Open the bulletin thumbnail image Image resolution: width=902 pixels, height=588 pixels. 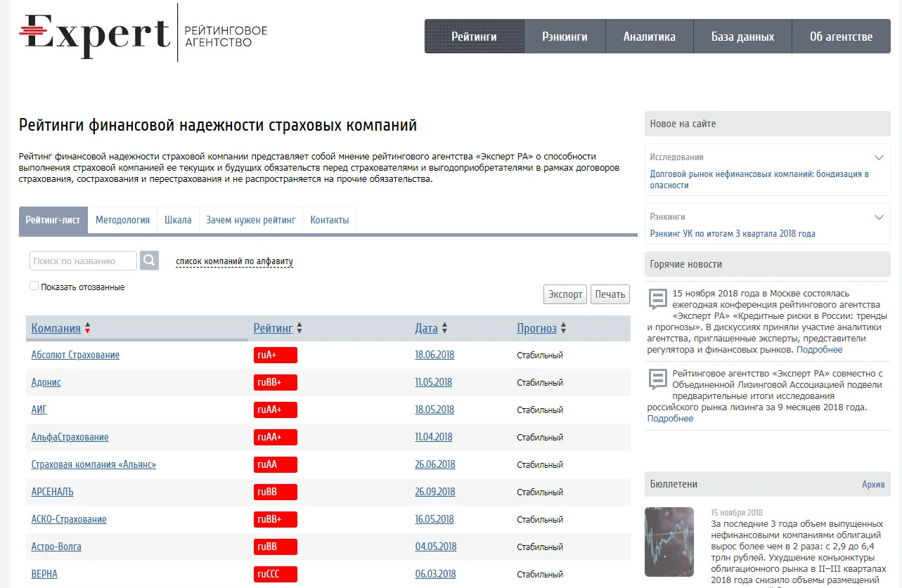point(669,542)
